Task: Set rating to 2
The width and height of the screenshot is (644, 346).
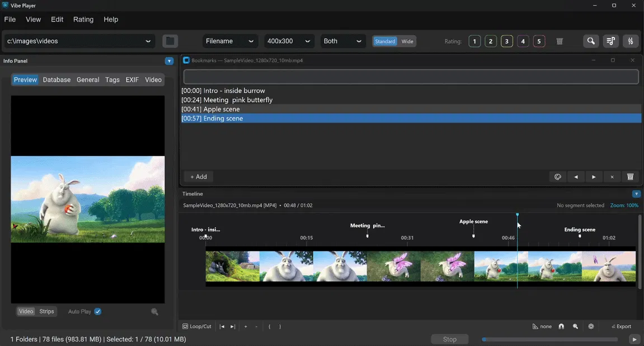Action: coord(490,41)
